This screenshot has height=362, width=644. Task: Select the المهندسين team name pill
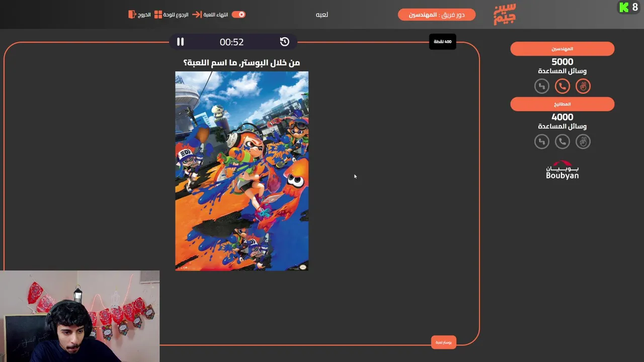[562, 49]
